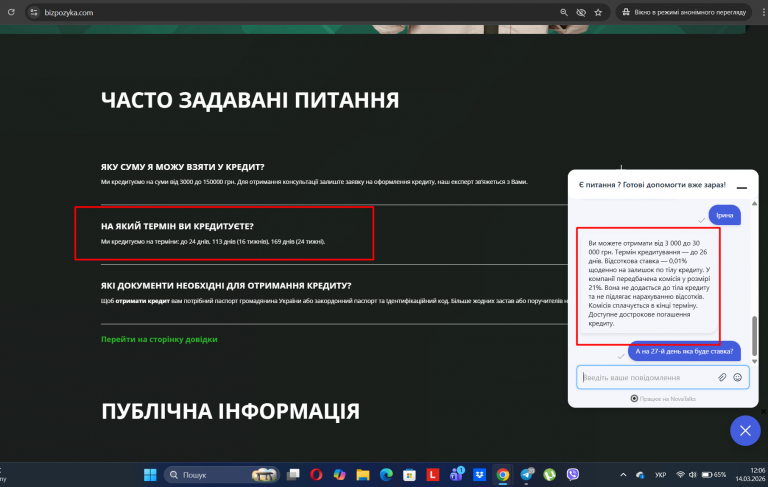Switch to Google Chrome on the taskbar
This screenshot has width=768, height=487.
(x=503, y=475)
